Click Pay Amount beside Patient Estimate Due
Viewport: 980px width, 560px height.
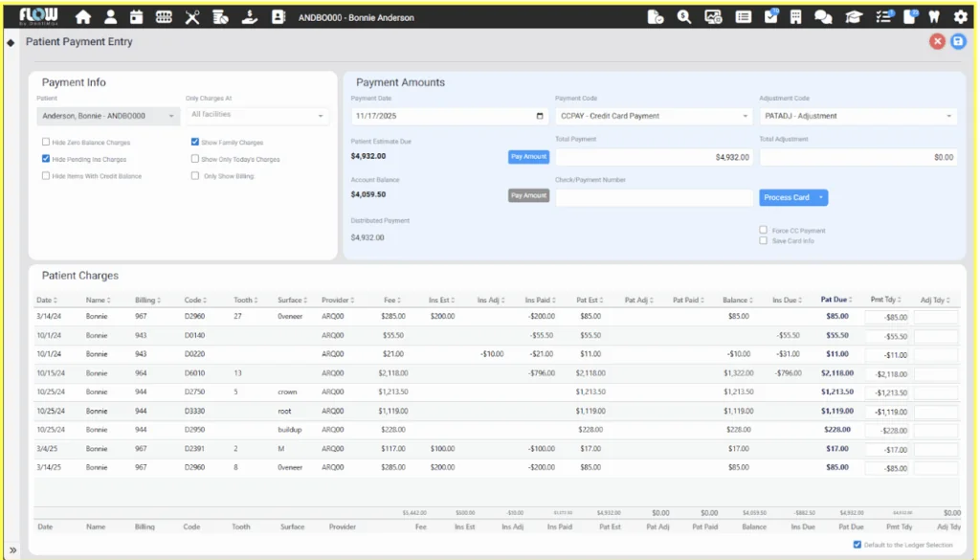click(x=528, y=156)
